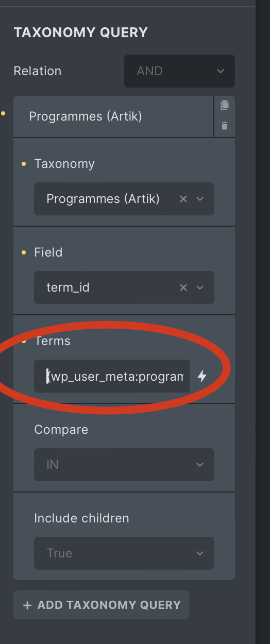The image size is (270, 644).
Task: Click the duplicate taxonomy query icon
Action: coord(224,105)
